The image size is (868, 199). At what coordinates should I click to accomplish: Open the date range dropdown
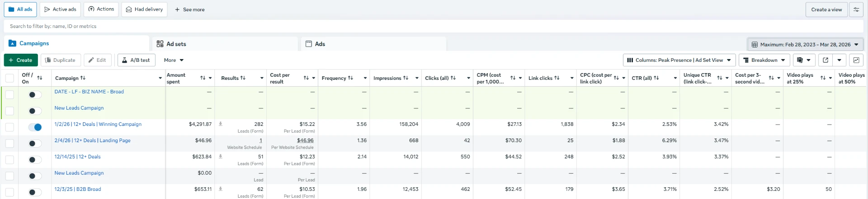pyautogui.click(x=805, y=44)
